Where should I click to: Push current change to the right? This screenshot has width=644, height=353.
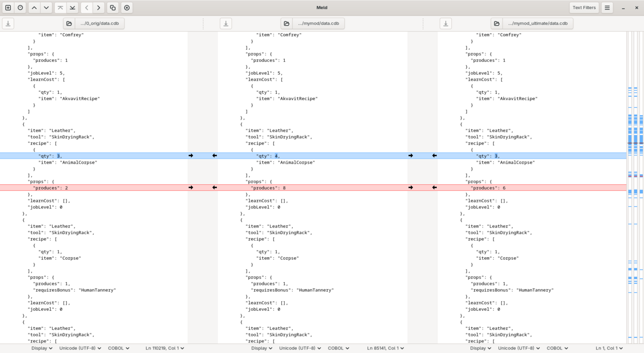tap(99, 8)
